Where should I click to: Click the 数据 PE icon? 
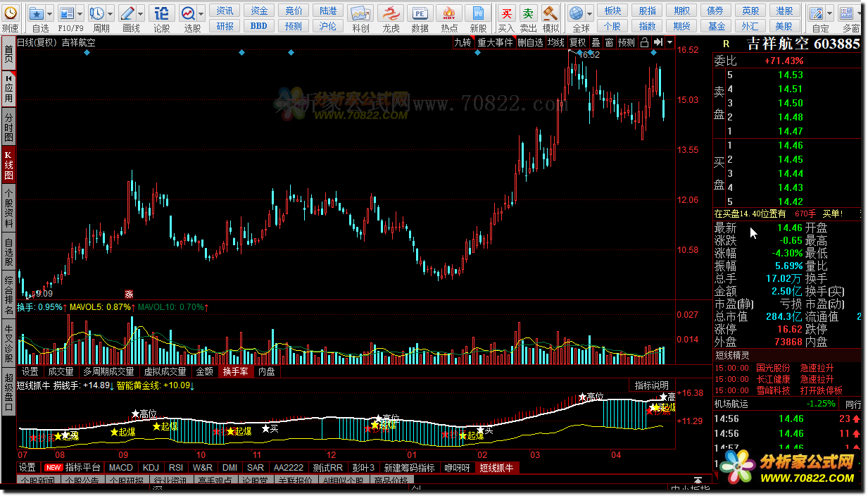pyautogui.click(x=420, y=13)
